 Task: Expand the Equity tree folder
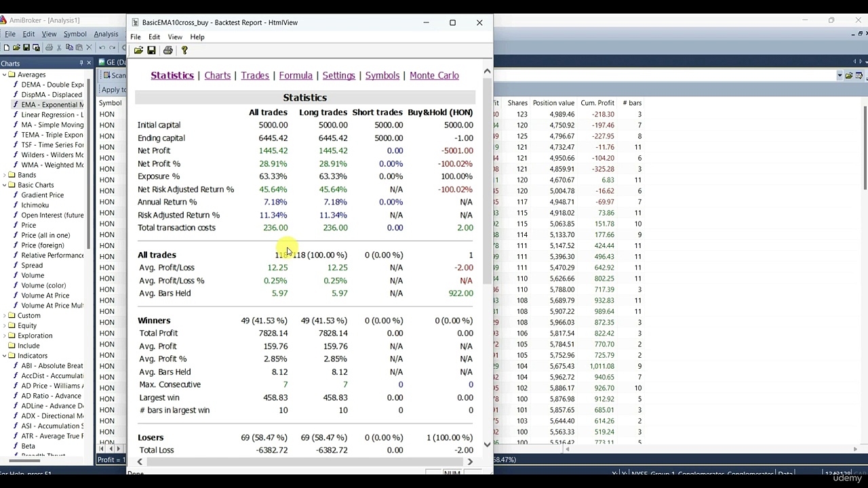coord(3,325)
